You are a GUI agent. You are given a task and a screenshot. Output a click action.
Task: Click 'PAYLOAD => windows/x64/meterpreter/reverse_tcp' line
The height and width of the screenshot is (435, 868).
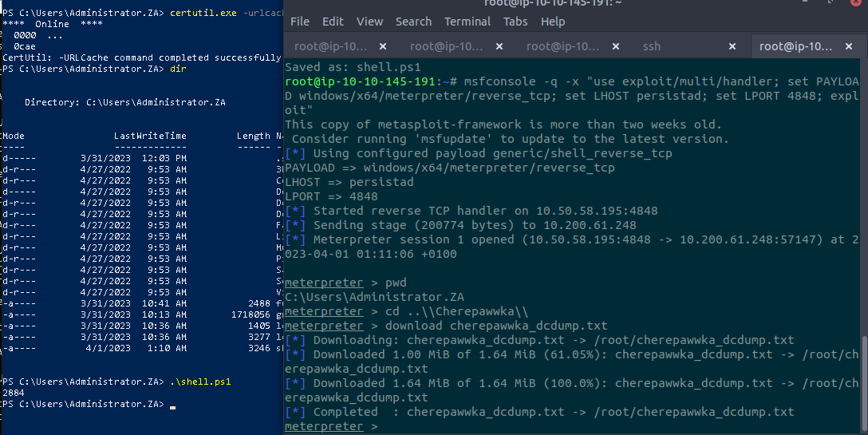click(x=449, y=168)
